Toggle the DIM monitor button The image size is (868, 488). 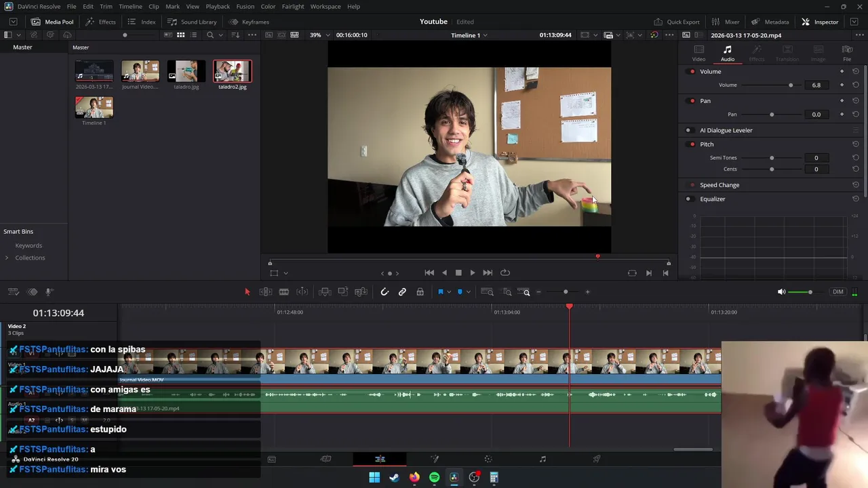[838, 292]
